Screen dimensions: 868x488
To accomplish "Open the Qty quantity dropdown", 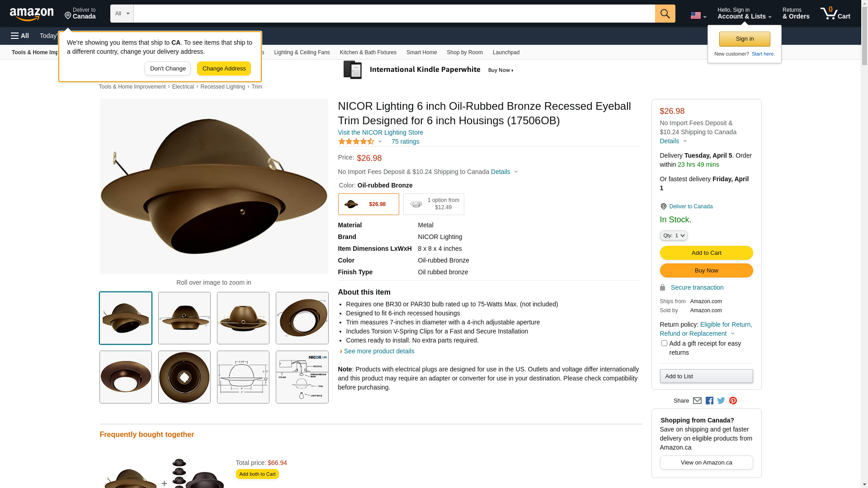I will pos(674,235).
